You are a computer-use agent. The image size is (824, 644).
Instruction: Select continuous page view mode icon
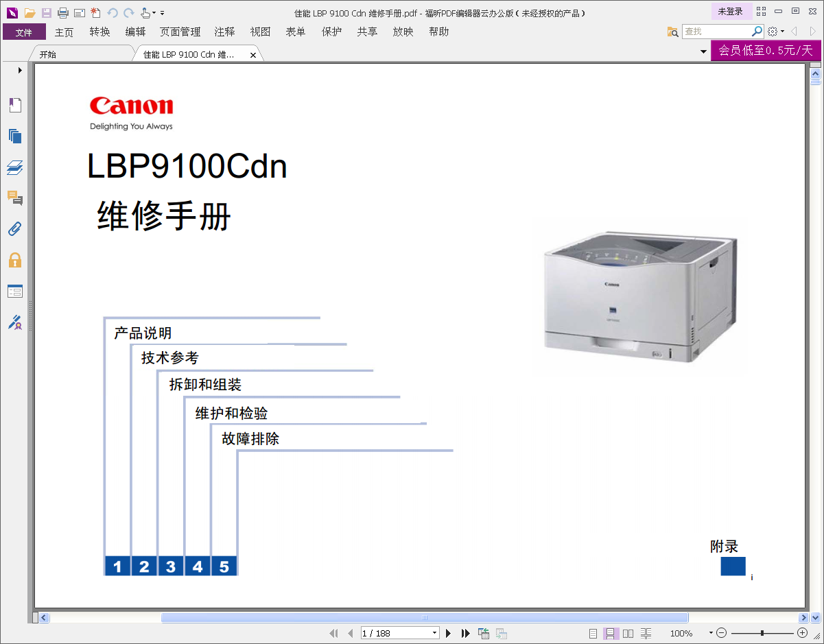(611, 633)
